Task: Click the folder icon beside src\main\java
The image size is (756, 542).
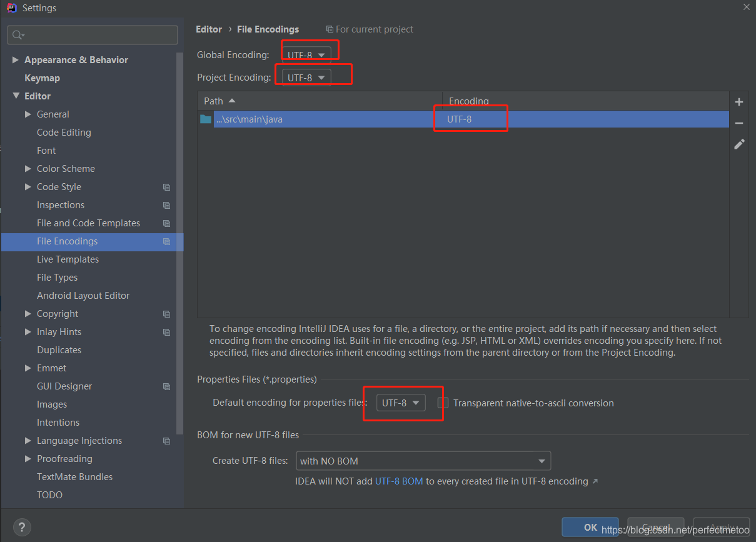Action: coord(205,119)
